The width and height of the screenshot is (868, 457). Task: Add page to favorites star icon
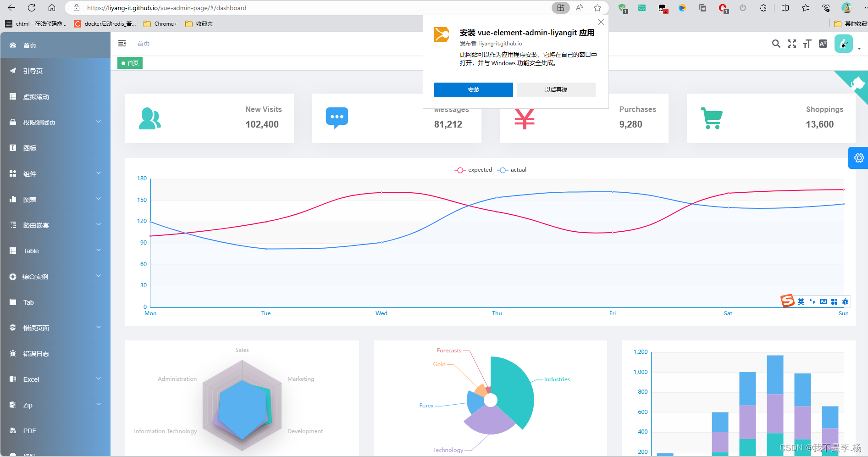click(x=597, y=8)
